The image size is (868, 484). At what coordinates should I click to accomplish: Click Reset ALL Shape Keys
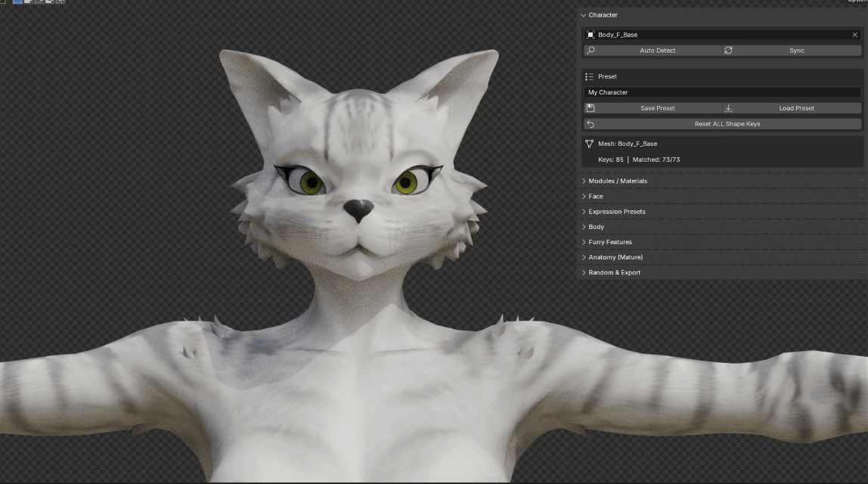(722, 124)
